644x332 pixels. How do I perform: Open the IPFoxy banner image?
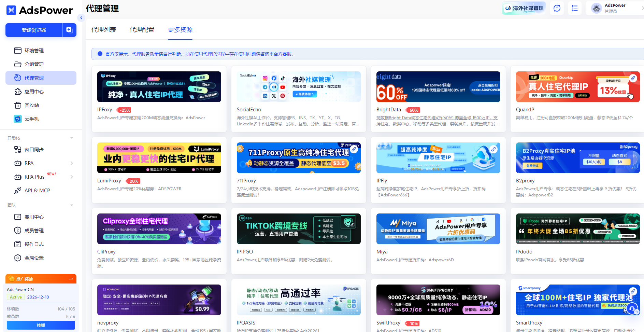[159, 87]
